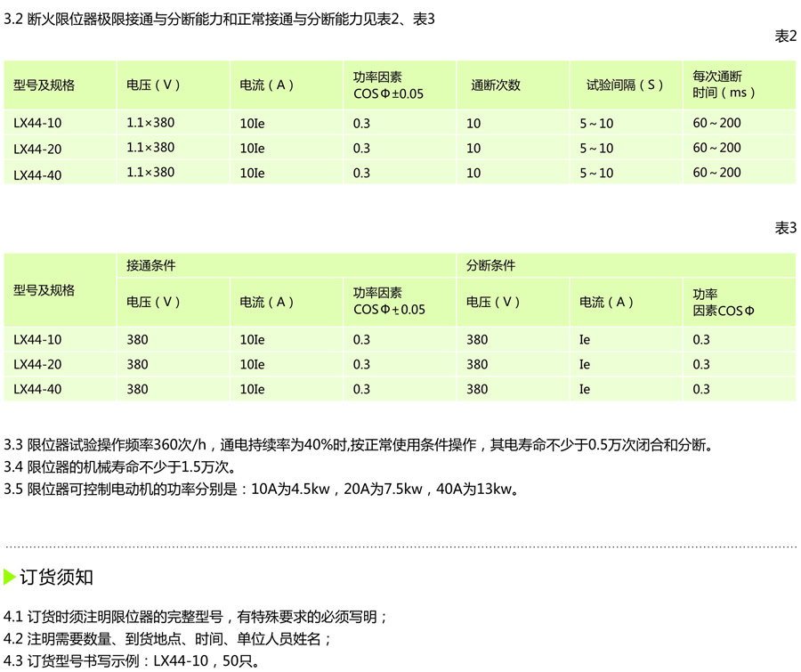Click the 通断次数 column header

click(496, 85)
